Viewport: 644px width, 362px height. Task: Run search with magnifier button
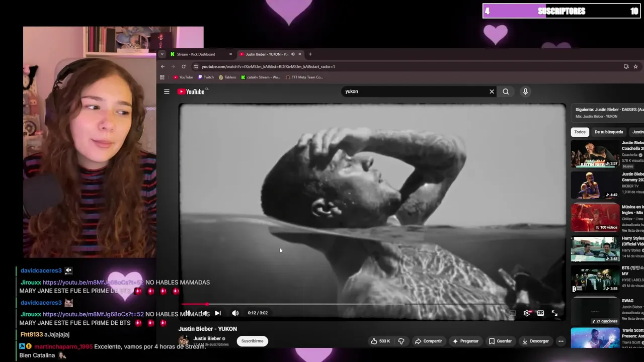click(x=506, y=92)
